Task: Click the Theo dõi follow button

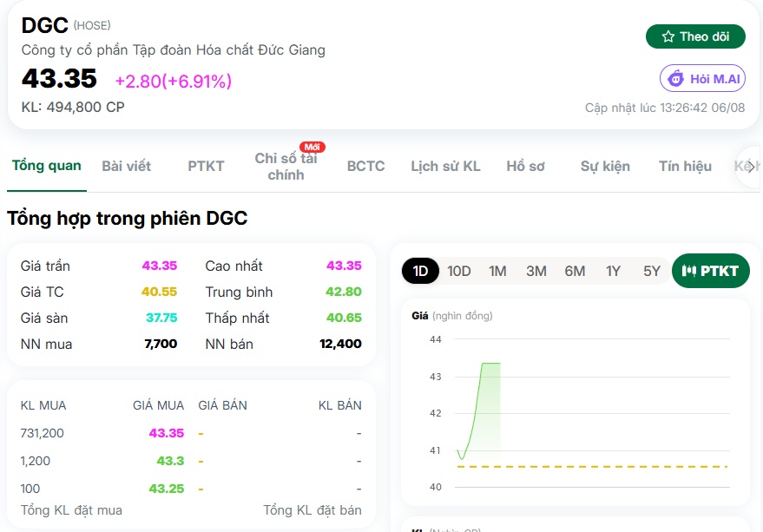Action: tap(695, 36)
